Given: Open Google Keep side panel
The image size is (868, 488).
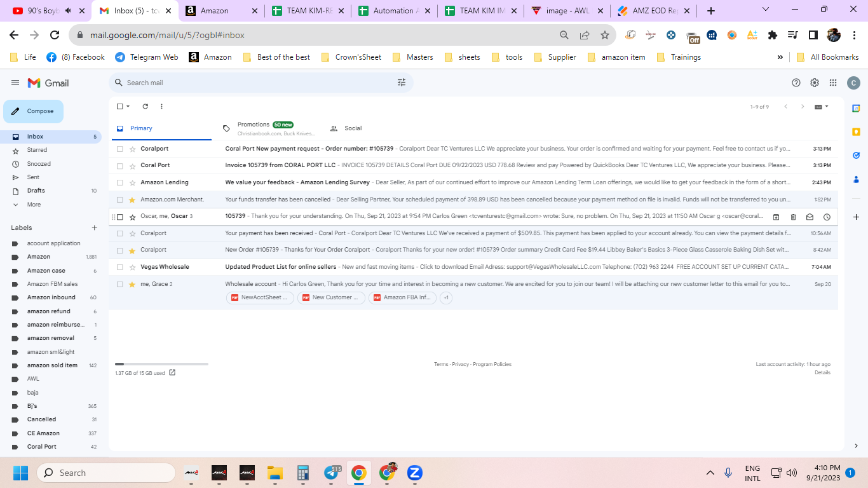Looking at the screenshot, I should (x=856, y=132).
